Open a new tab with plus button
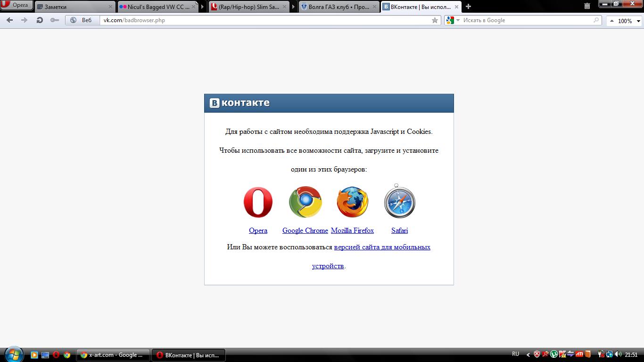The height and width of the screenshot is (362, 644). (x=468, y=7)
